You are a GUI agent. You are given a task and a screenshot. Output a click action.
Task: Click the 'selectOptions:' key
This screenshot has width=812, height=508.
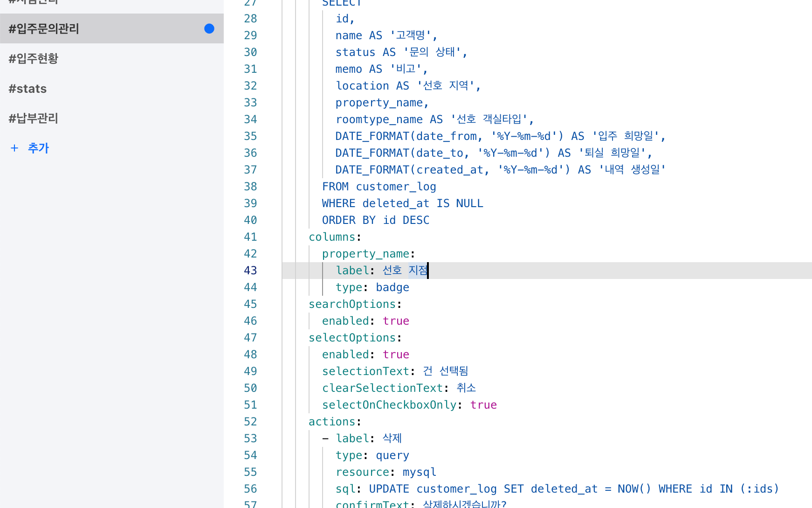(352, 338)
